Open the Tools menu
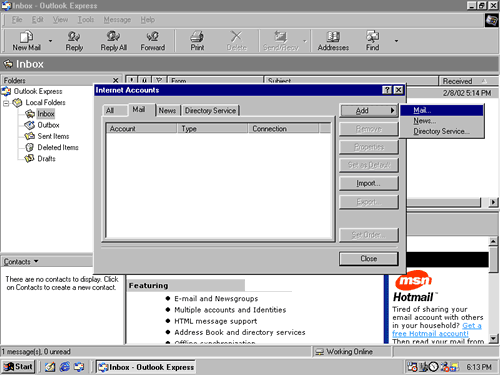Screen dimensions: 500x375 [86, 20]
